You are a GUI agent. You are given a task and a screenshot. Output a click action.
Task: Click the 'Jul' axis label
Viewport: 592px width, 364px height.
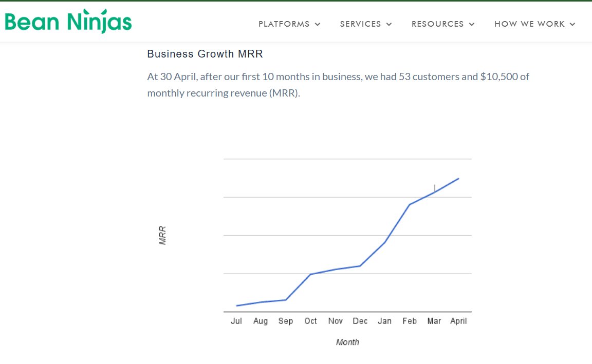click(236, 321)
